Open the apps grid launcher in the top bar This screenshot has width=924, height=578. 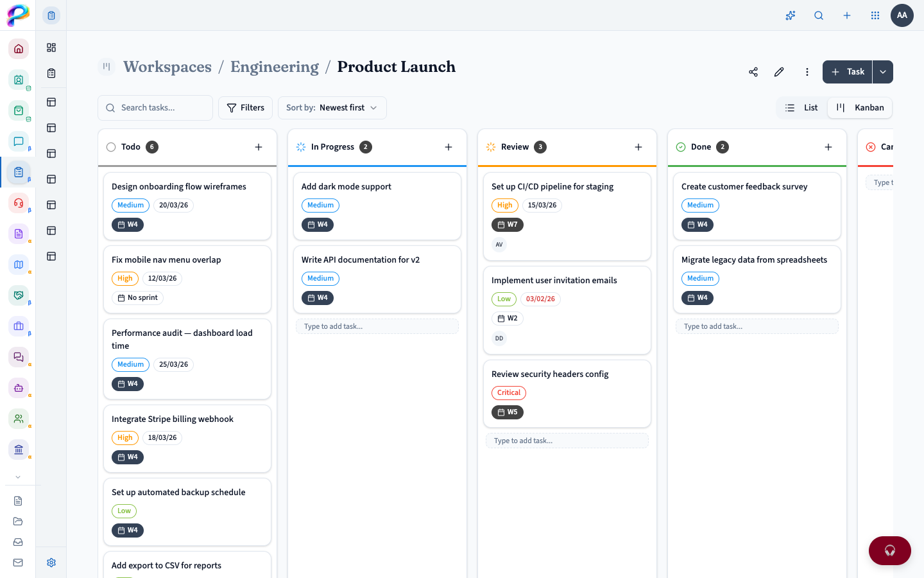(x=875, y=15)
